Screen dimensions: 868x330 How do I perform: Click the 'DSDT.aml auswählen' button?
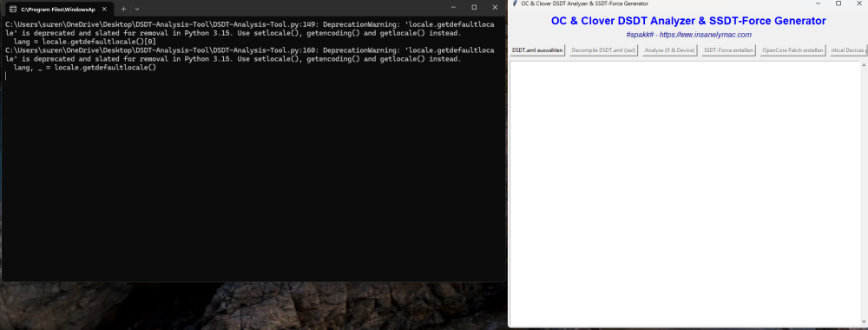click(x=537, y=50)
